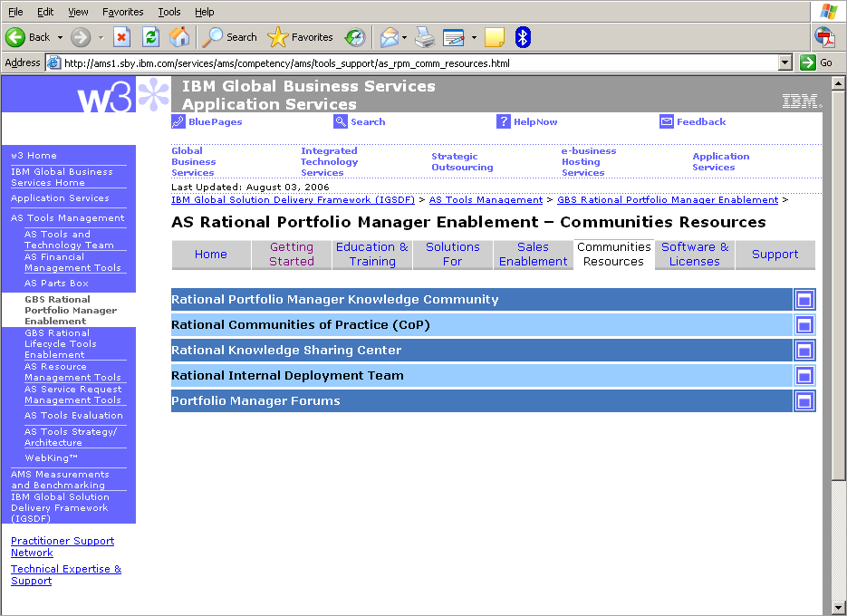This screenshot has width=847, height=616.
Task: Switch to the Getting Started tab
Action: 291,254
